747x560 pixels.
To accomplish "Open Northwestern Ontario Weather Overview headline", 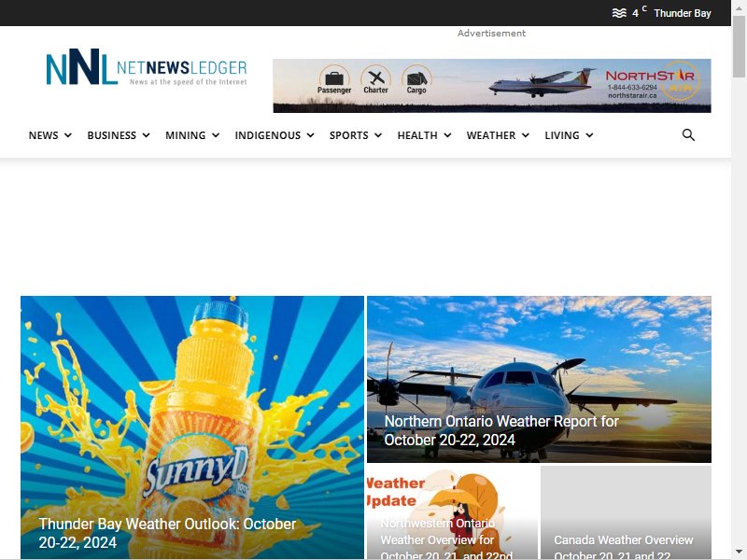I will coord(446,539).
